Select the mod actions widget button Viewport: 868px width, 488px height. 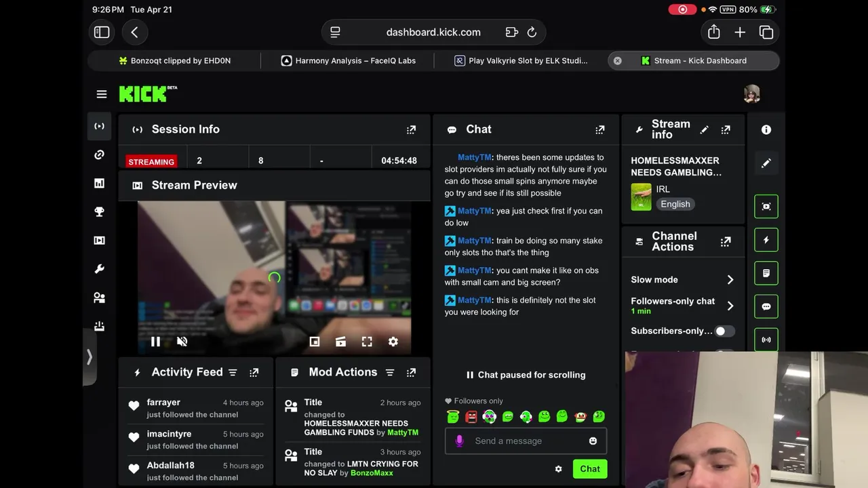tap(766, 273)
